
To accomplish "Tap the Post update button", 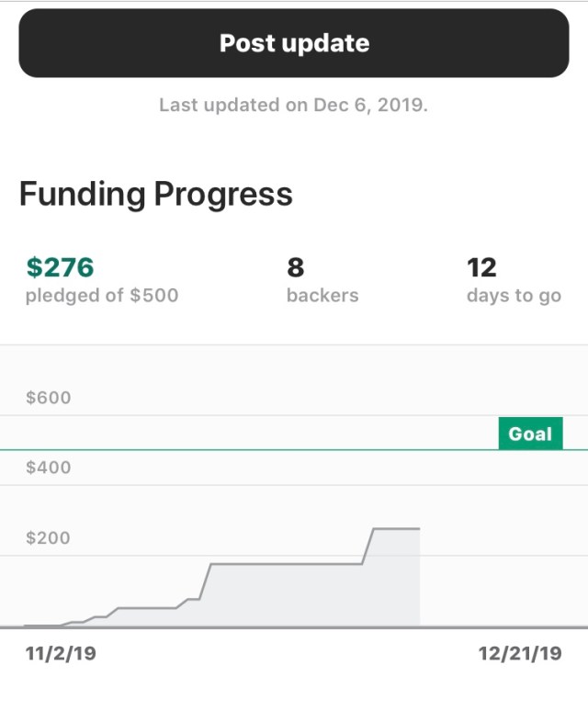I will click(294, 43).
